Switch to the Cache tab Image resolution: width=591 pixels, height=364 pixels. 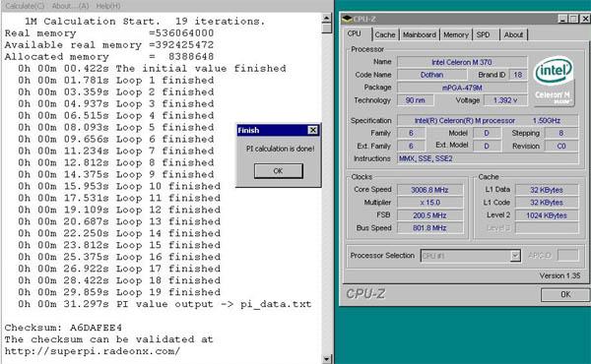[385, 34]
